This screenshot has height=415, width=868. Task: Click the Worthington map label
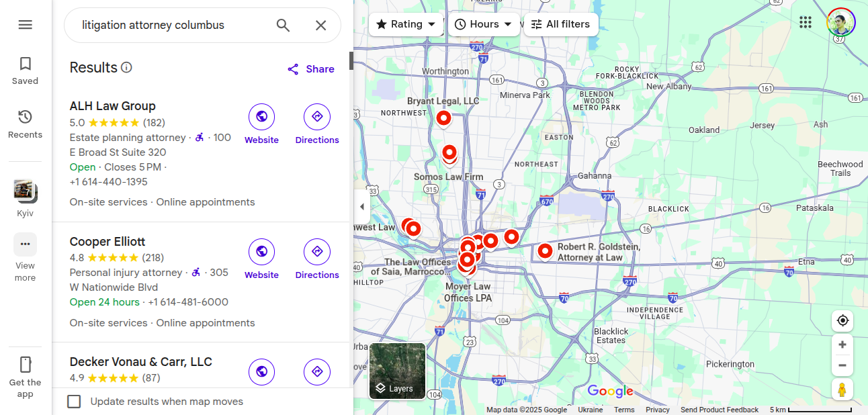tap(445, 71)
